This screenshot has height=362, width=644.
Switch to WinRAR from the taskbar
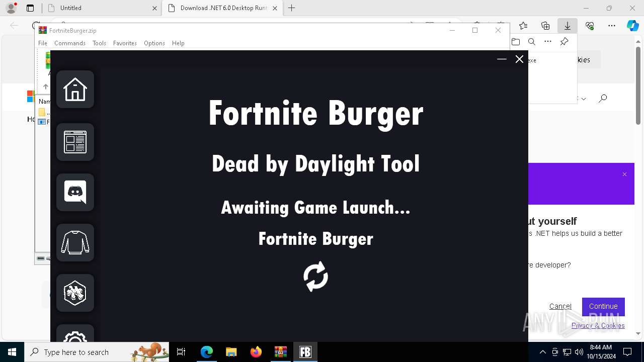click(x=281, y=352)
